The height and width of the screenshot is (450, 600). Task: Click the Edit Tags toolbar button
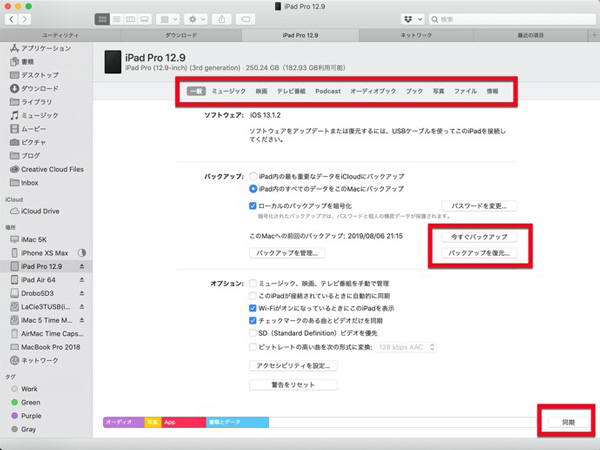pos(245,19)
